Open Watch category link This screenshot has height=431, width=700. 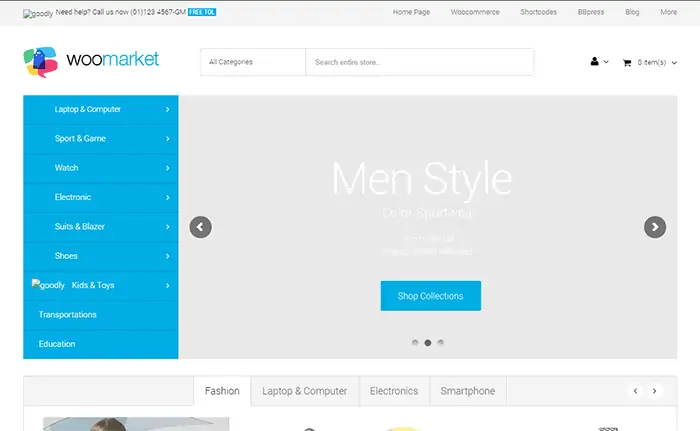(67, 168)
